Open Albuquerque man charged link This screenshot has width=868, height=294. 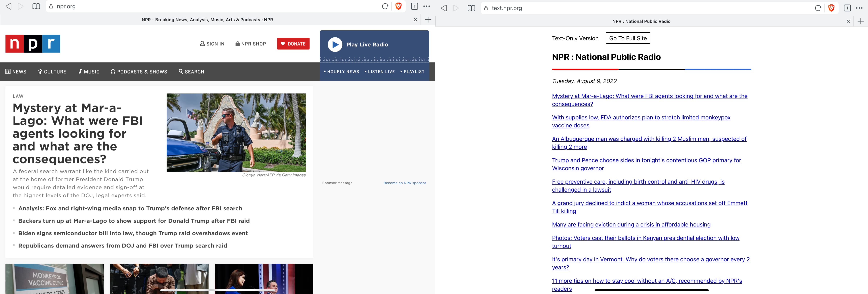tap(649, 143)
